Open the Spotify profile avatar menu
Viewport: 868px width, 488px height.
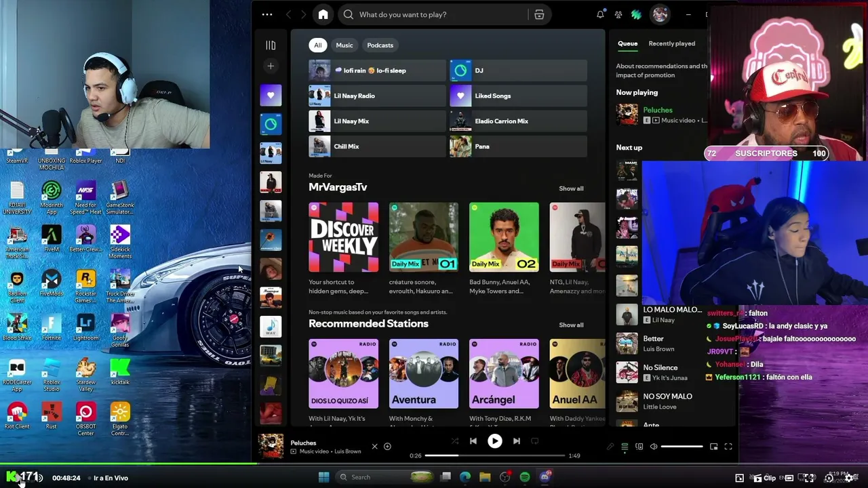pyautogui.click(x=660, y=14)
